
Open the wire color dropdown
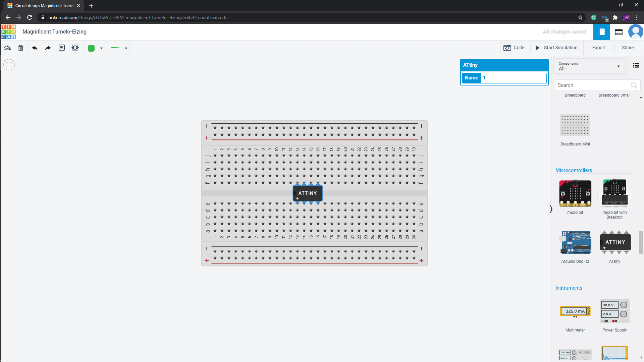101,48
